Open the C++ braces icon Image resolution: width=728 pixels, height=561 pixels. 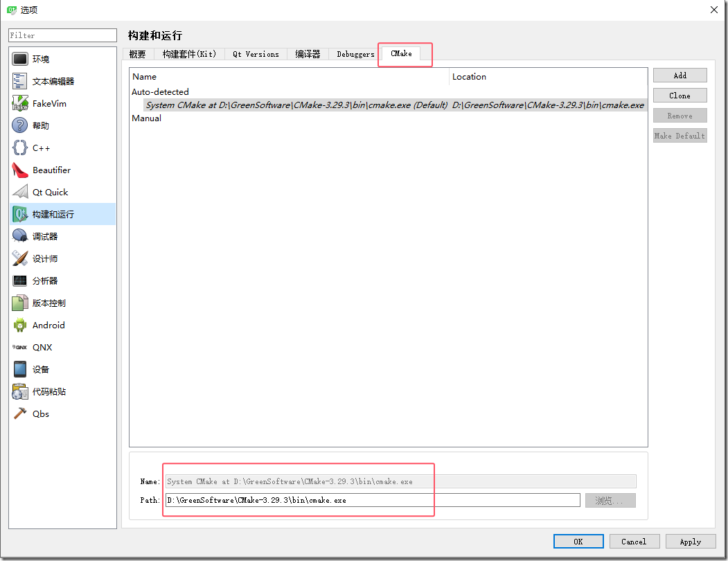pyautogui.click(x=20, y=148)
